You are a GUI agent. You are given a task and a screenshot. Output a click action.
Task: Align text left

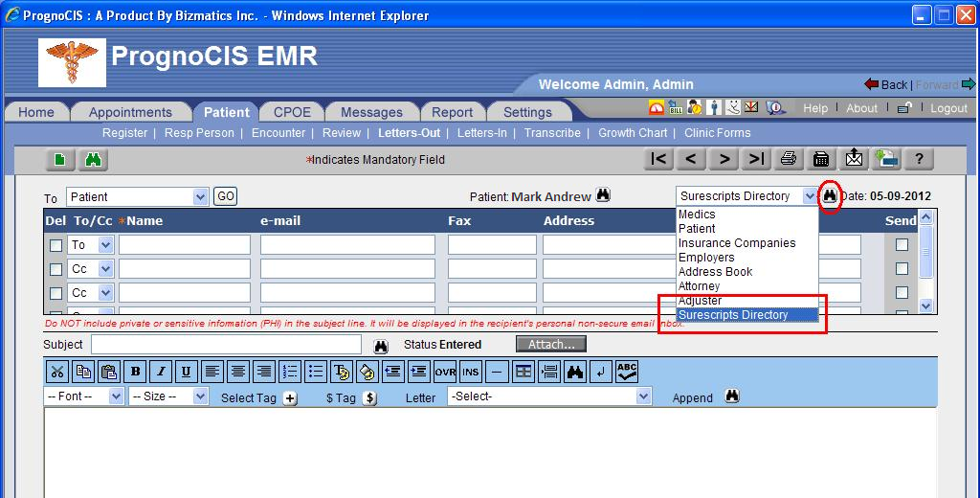coord(212,372)
